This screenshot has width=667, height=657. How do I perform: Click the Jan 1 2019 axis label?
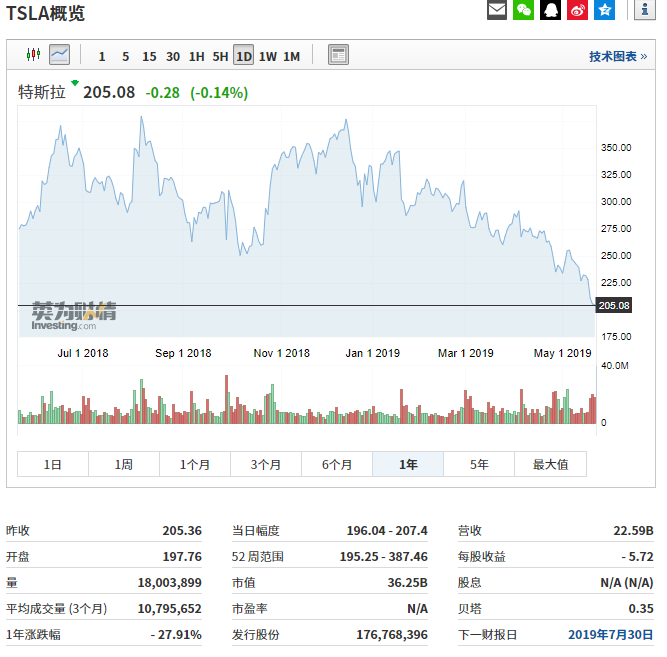pos(373,353)
